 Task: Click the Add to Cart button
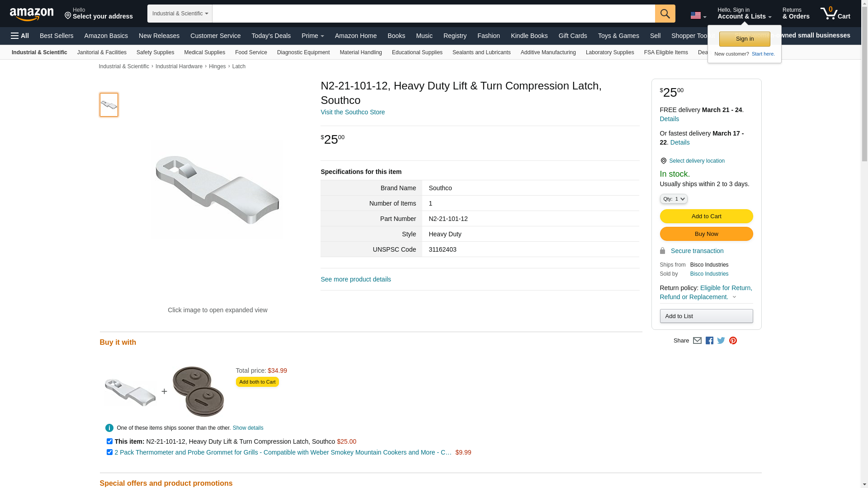coord(706,216)
